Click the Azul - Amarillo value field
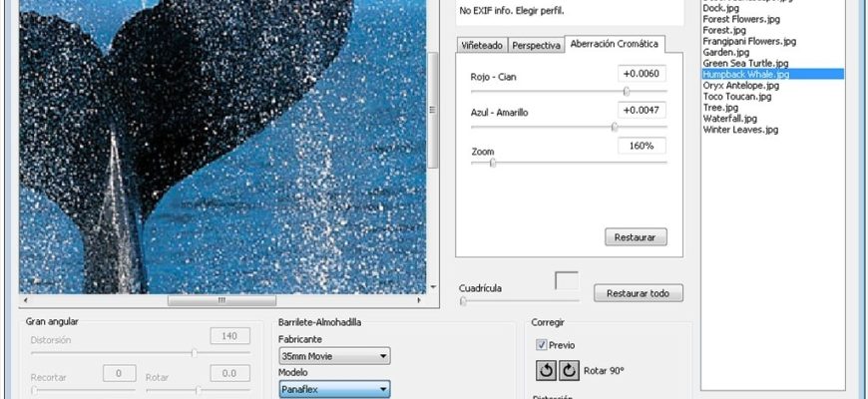 coord(642,110)
